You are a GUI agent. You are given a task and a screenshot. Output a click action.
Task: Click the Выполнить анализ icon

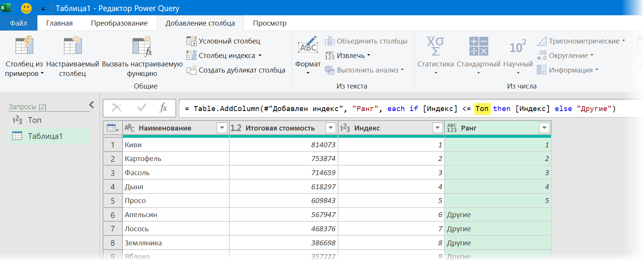330,70
